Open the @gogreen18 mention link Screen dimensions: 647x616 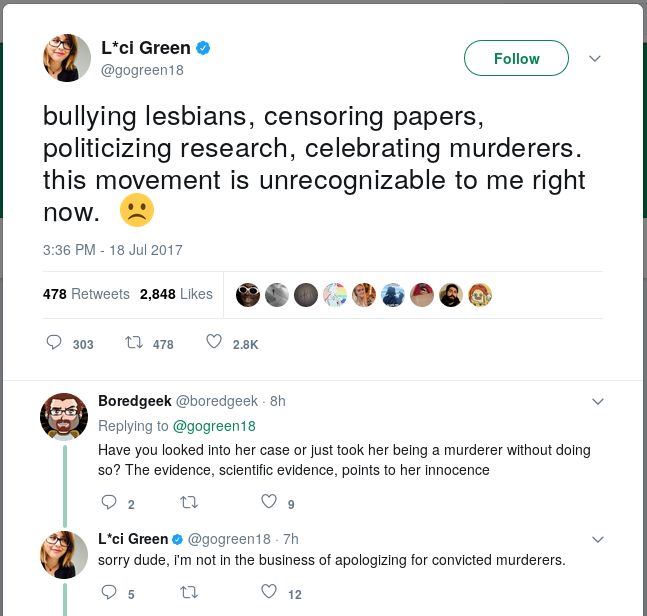pyautogui.click(x=214, y=426)
